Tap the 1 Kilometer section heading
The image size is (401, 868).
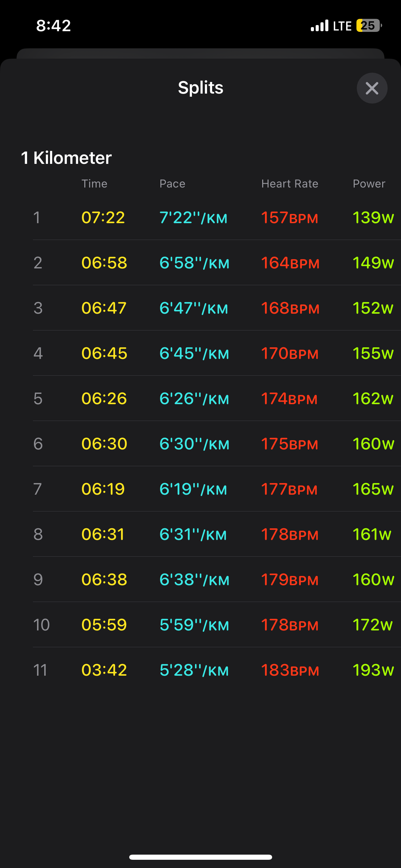66,158
